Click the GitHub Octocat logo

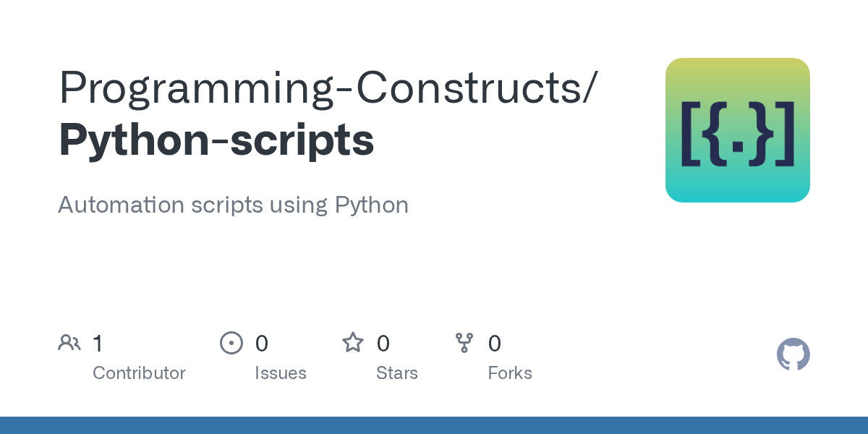pos(793,354)
